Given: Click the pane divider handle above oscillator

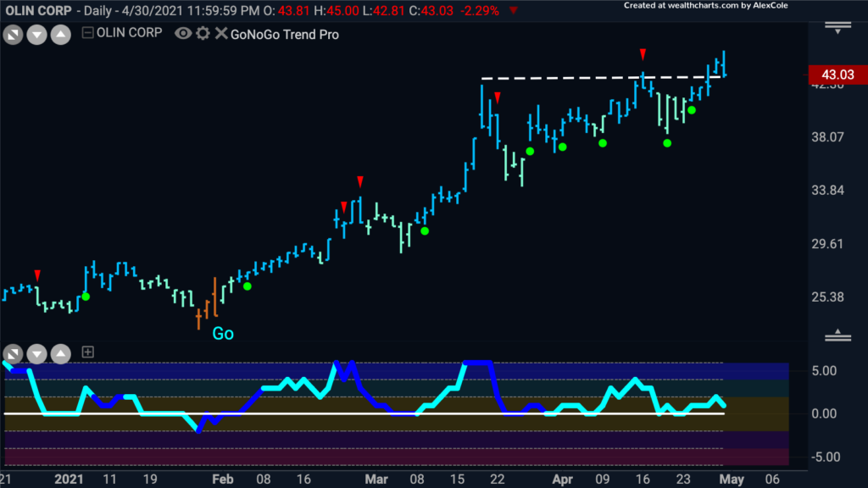Looking at the screenshot, I should tap(837, 335).
